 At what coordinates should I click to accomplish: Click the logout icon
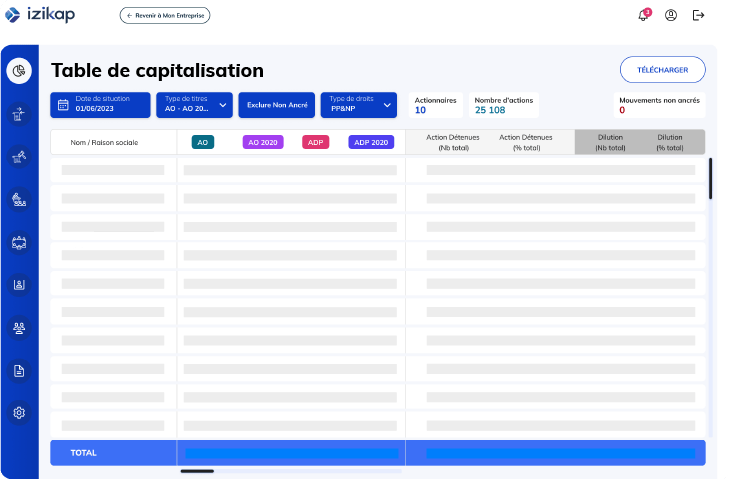pos(698,15)
